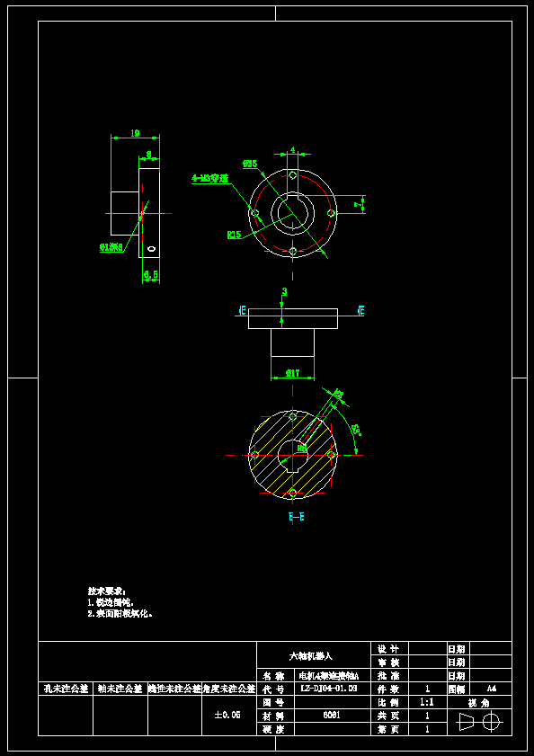
Task: Select the "±0.05" tolerance value
Action: (x=227, y=715)
